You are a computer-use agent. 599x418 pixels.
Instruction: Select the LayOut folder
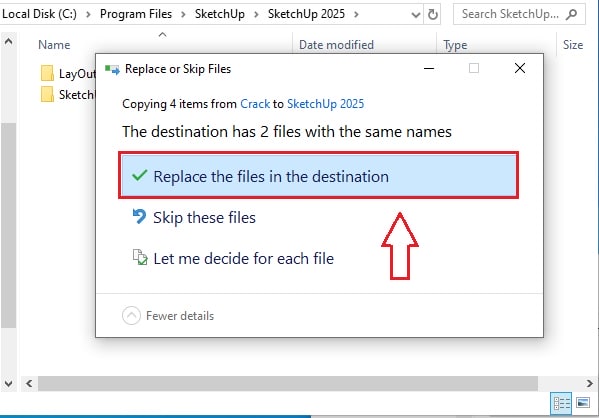pyautogui.click(x=68, y=73)
